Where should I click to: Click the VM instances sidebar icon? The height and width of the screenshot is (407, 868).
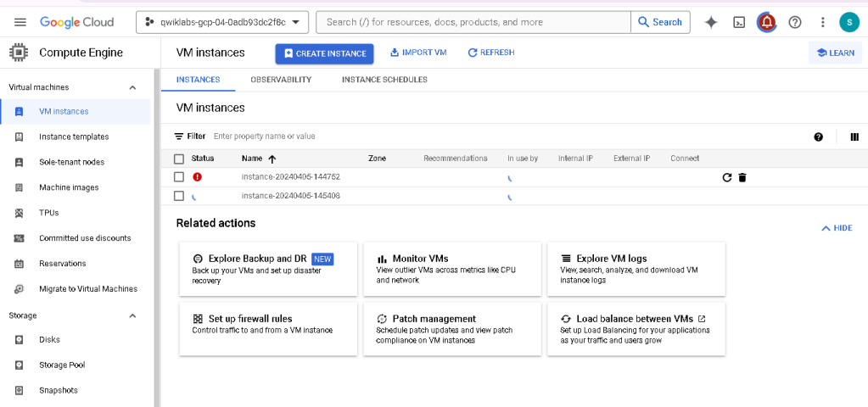[x=19, y=111]
